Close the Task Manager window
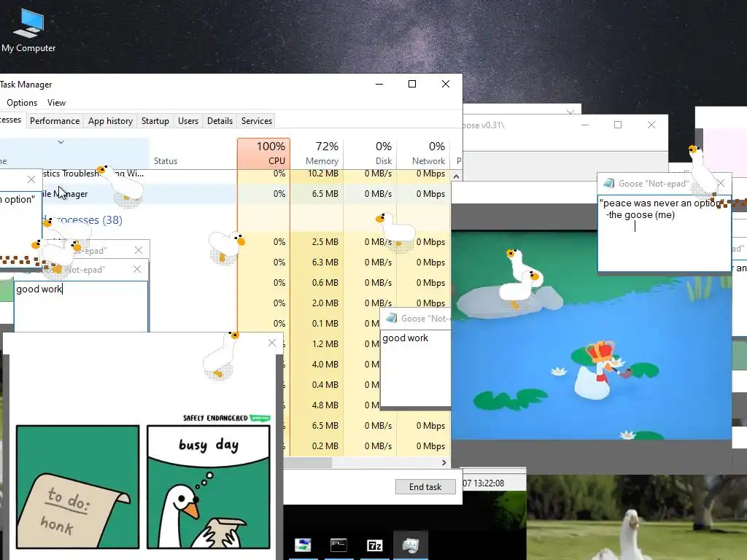This screenshot has width=747, height=560. 446,84
